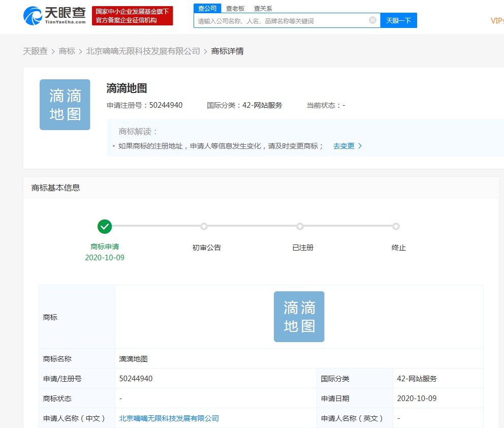The image size is (504, 428).
Task: Select the 查老板 tab
Action: point(235,8)
